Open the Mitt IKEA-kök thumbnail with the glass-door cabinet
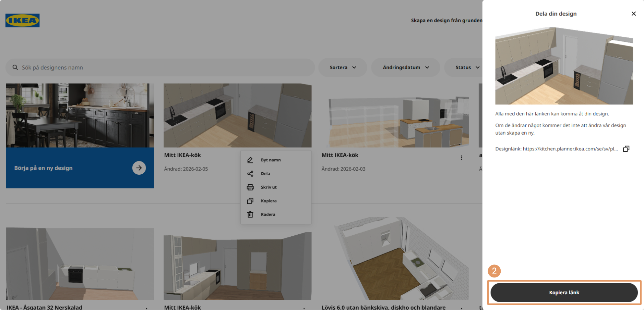Viewport: 644px width, 310px height. (237, 266)
